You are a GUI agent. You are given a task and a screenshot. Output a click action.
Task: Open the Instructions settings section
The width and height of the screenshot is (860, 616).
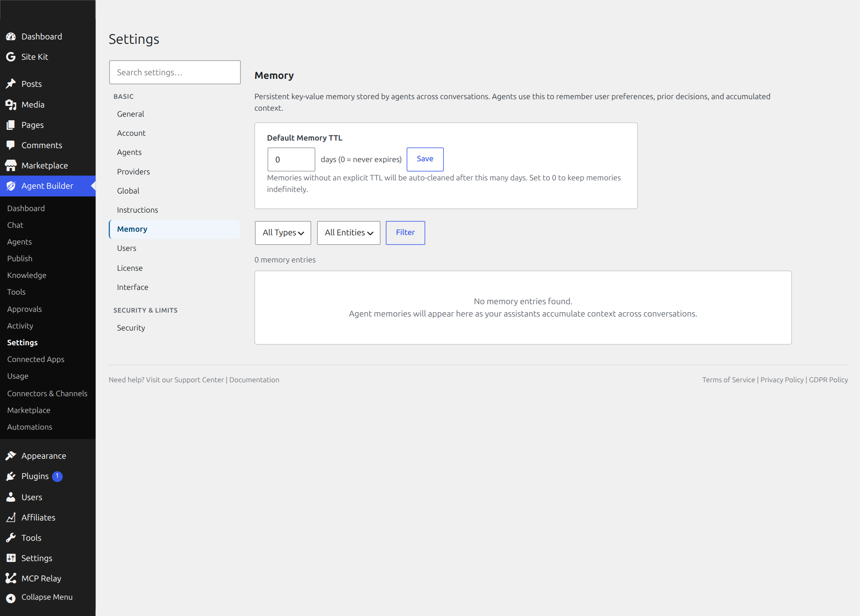(174, 210)
